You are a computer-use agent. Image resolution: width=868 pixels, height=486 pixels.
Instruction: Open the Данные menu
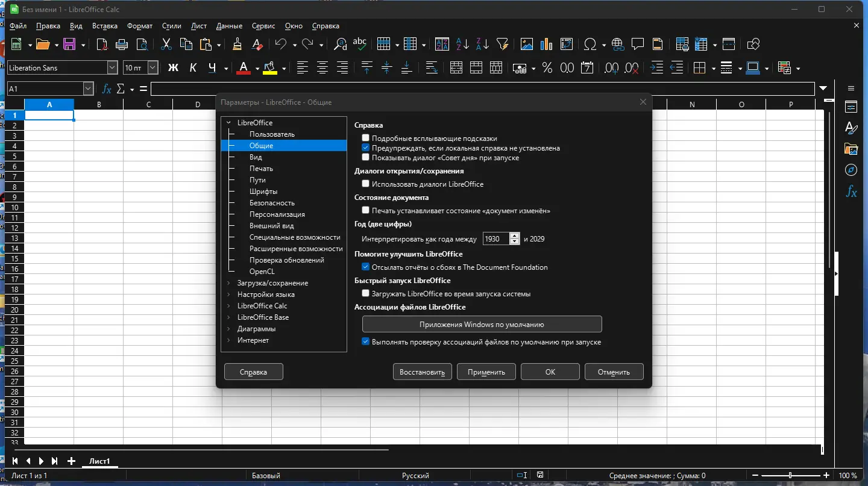tap(229, 26)
